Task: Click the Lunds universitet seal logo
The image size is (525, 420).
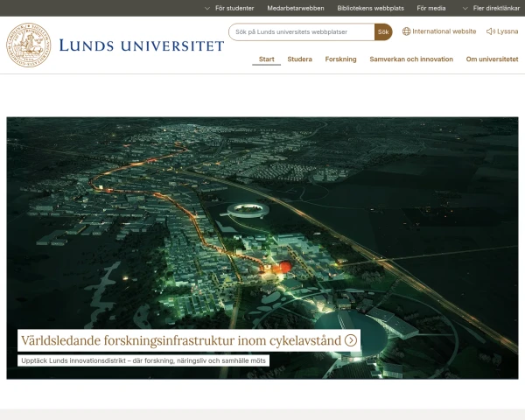Action: (x=29, y=45)
